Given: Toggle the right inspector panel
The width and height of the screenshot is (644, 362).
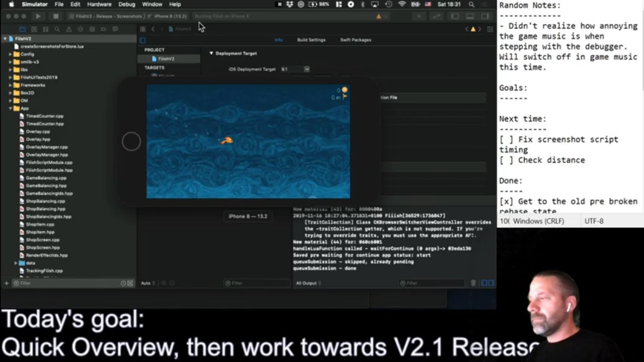Looking at the screenshot, I should (x=485, y=16).
